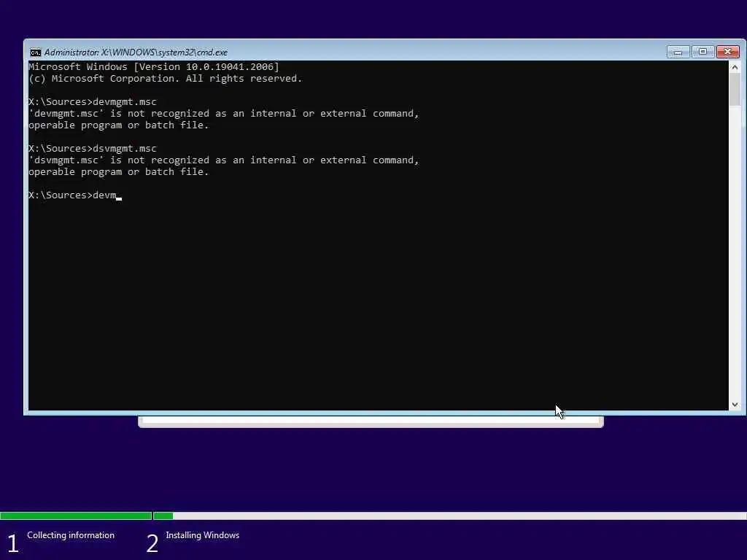This screenshot has width=747, height=560.
Task: Click the Microsoft Corporation copyright line
Action: tap(166, 79)
